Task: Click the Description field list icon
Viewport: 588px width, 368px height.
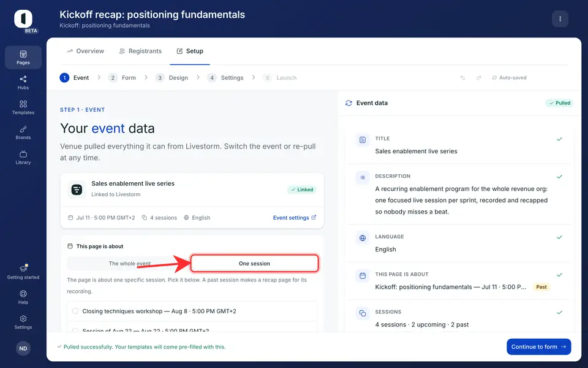Action: coord(363,177)
